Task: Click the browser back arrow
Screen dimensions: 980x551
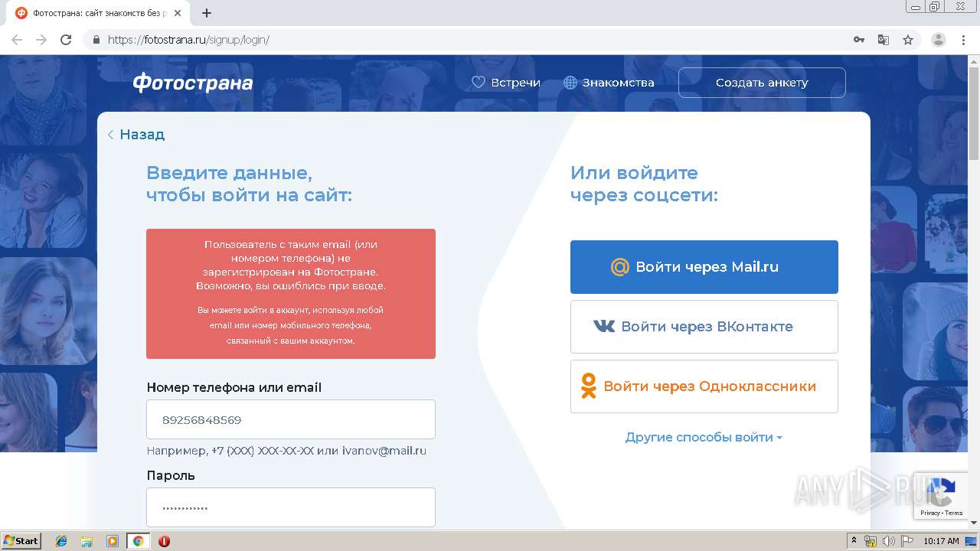Action: tap(17, 40)
